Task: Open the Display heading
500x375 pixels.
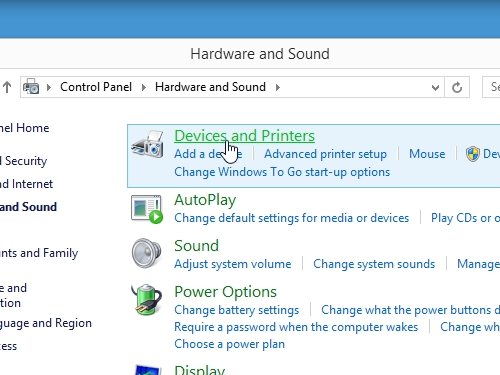Action: click(x=199, y=370)
